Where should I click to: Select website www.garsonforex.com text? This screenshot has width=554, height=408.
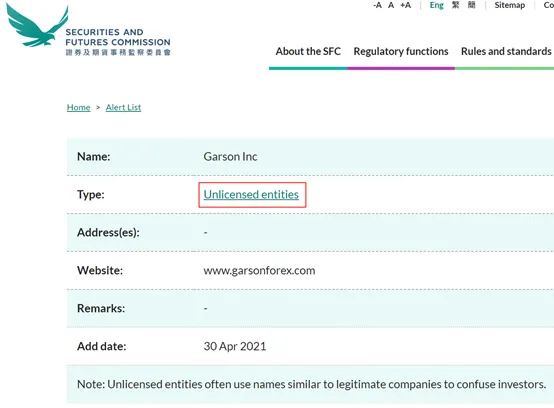(x=259, y=271)
